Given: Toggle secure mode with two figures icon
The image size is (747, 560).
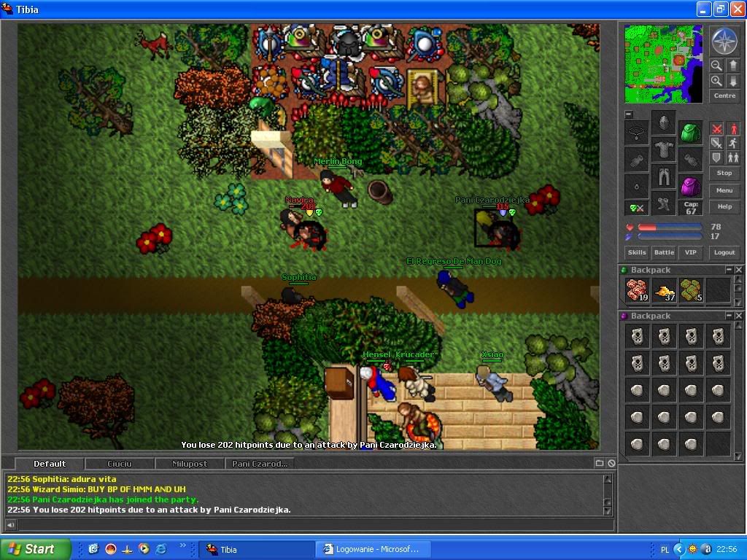Looking at the screenshot, I should point(733,157).
